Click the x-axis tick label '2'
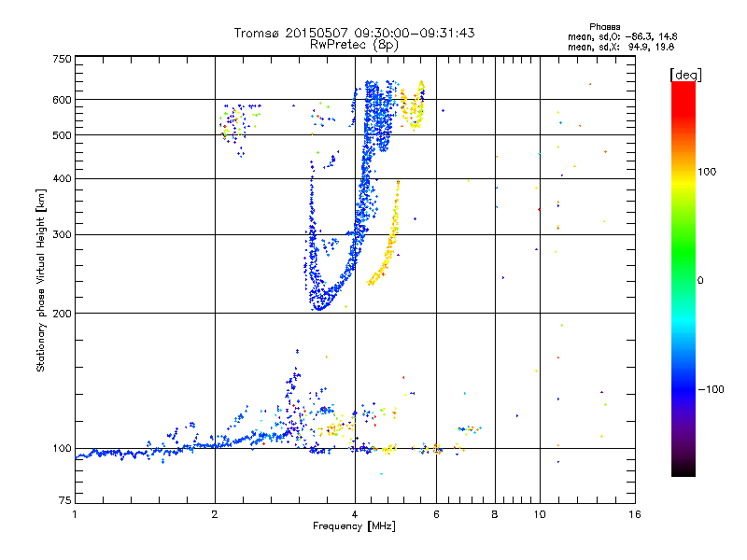Viewport: 747px width, 560px height. (215, 514)
